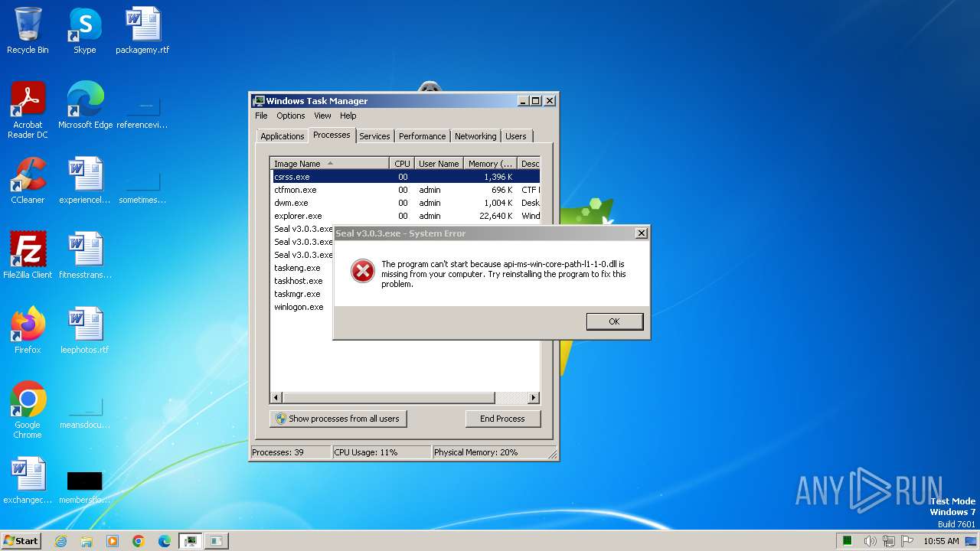Click Show processes from all users
Screen dimensions: 980x551
338,419
